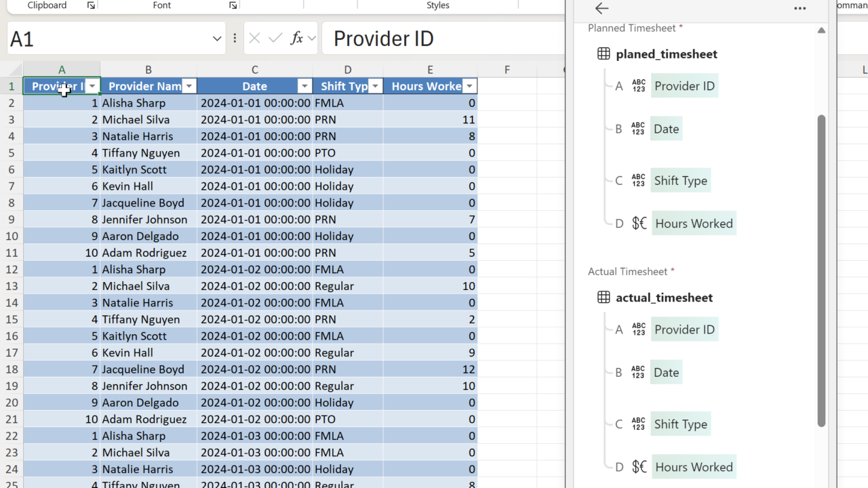The height and width of the screenshot is (488, 868).
Task: Open the Date column filter dropdown
Action: (x=304, y=86)
